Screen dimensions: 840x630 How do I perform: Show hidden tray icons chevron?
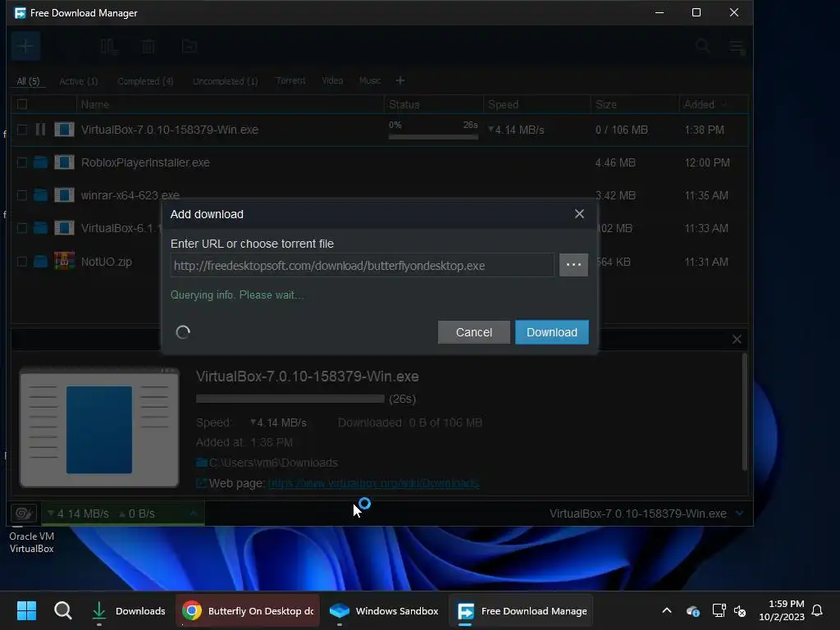tap(666, 610)
